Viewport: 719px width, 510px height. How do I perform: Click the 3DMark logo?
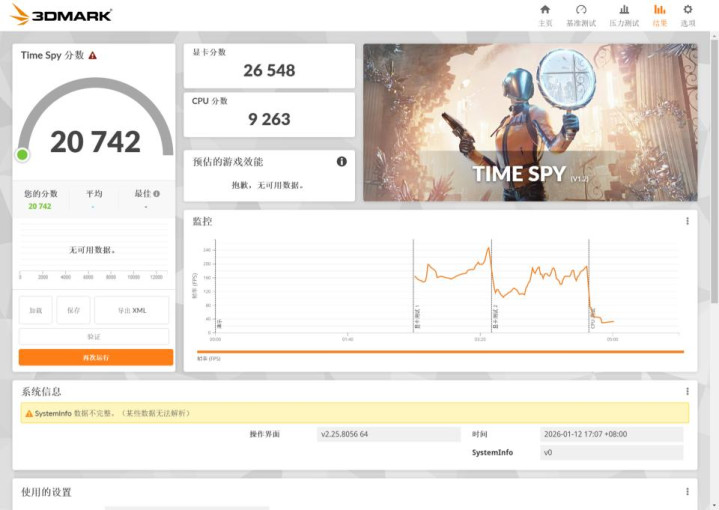coord(61,15)
